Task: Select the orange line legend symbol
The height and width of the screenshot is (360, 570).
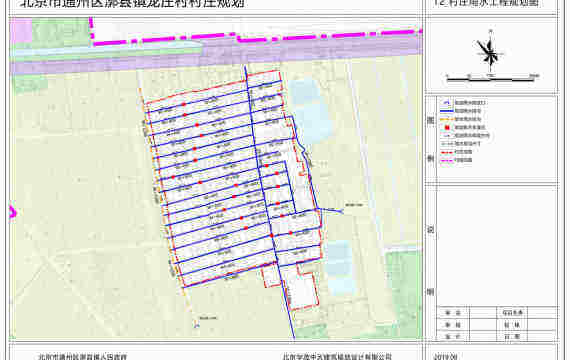Action: click(x=446, y=119)
